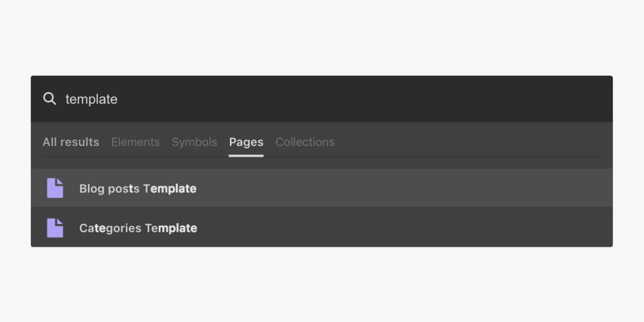The height and width of the screenshot is (322, 644).
Task: Click the magnifying glass search icon
Action: pyautogui.click(x=50, y=99)
